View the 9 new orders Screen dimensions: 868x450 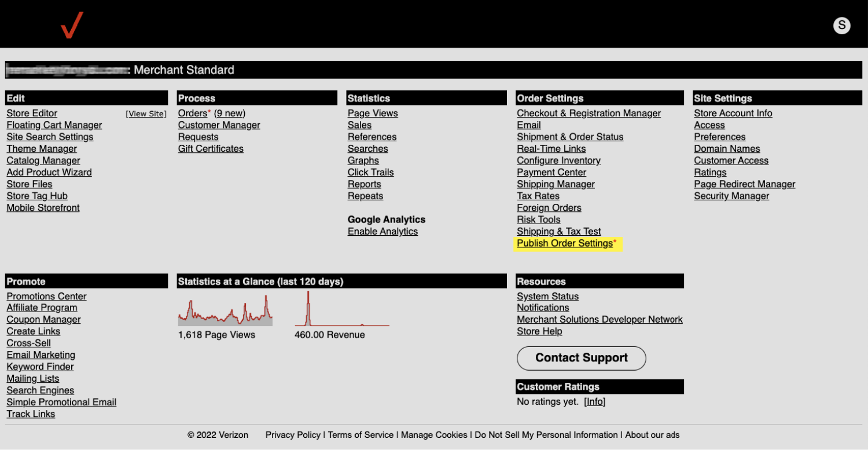pyautogui.click(x=230, y=114)
